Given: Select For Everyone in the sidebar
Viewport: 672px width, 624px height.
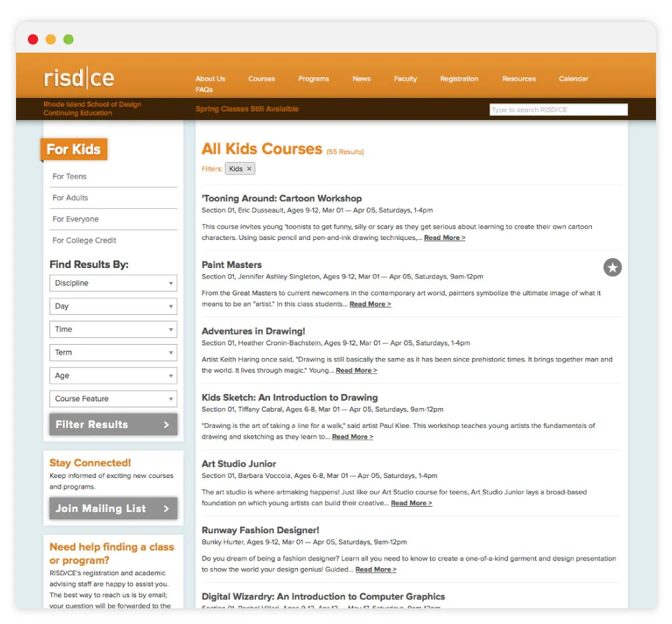Looking at the screenshot, I should pyautogui.click(x=75, y=219).
